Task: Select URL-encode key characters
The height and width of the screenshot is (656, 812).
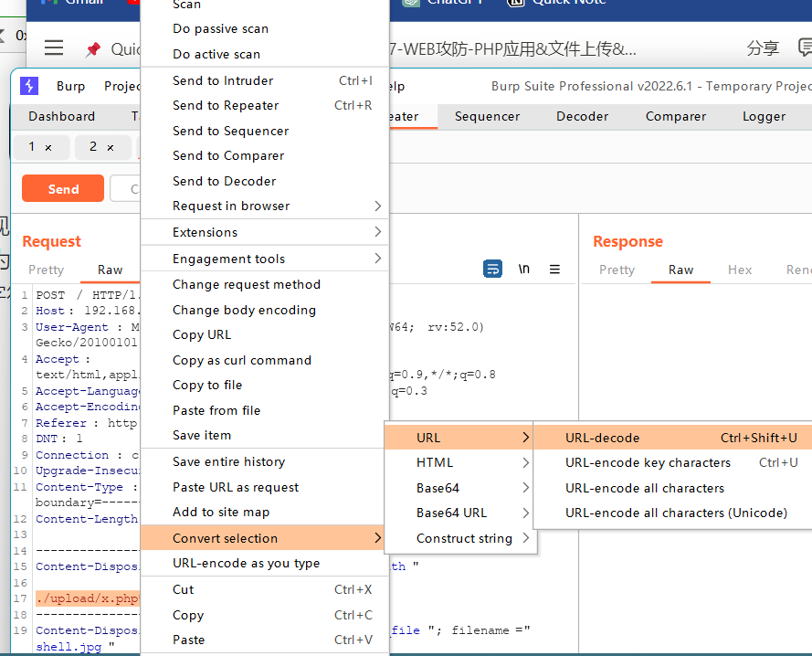Action: 672,462
